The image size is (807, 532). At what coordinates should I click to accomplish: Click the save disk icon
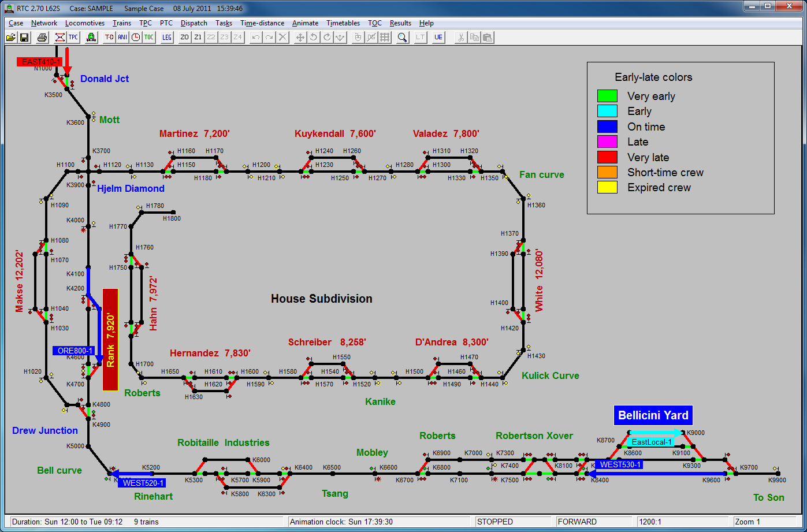coord(24,38)
